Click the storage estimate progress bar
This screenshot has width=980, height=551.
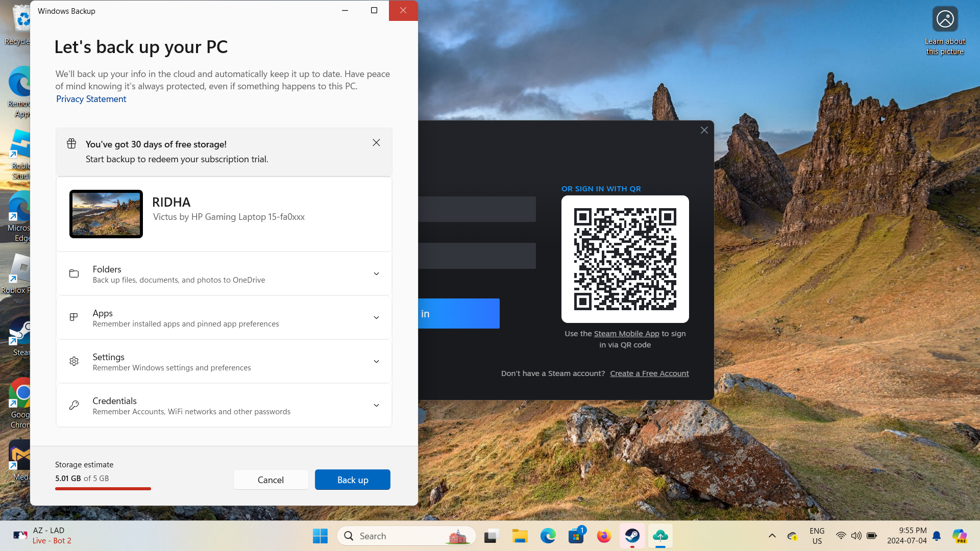point(103,489)
